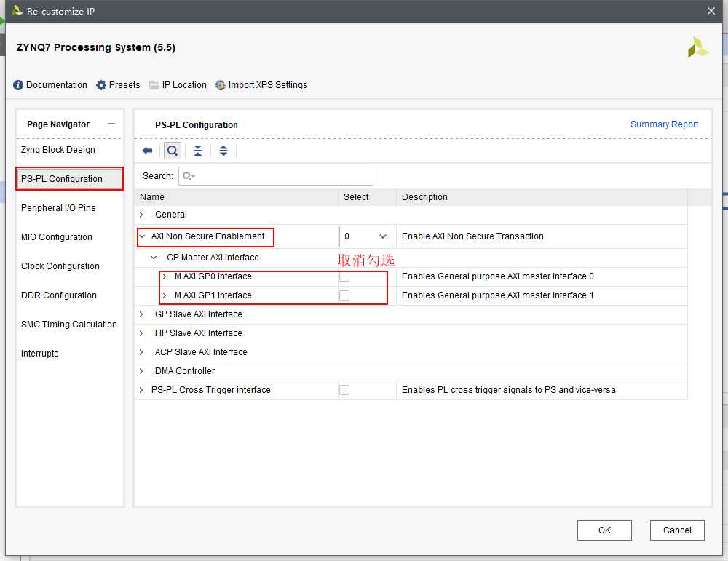Image resolution: width=728 pixels, height=561 pixels.
Task: Select the GP Master AXI Interface row text
Action: tap(213, 258)
